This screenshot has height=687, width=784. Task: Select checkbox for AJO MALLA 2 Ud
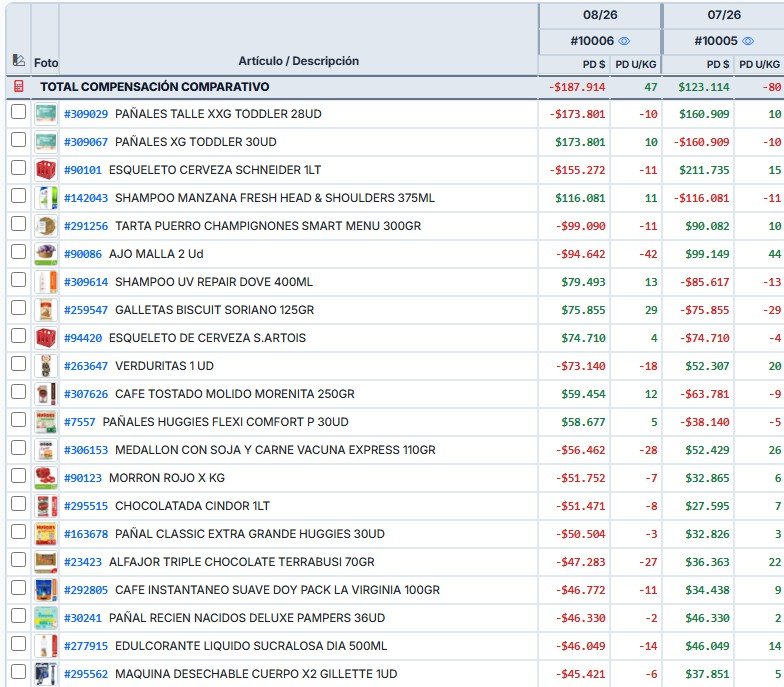[18, 252]
